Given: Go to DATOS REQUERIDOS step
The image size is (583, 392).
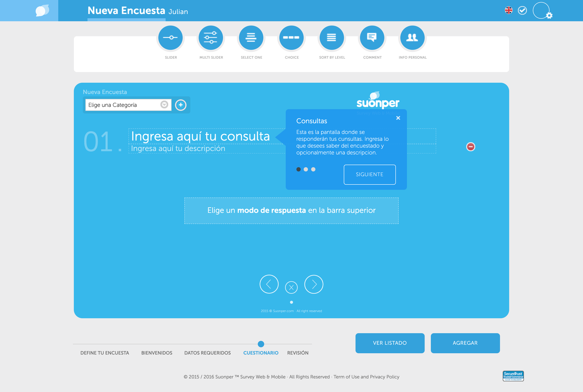Looking at the screenshot, I should pyautogui.click(x=207, y=353).
